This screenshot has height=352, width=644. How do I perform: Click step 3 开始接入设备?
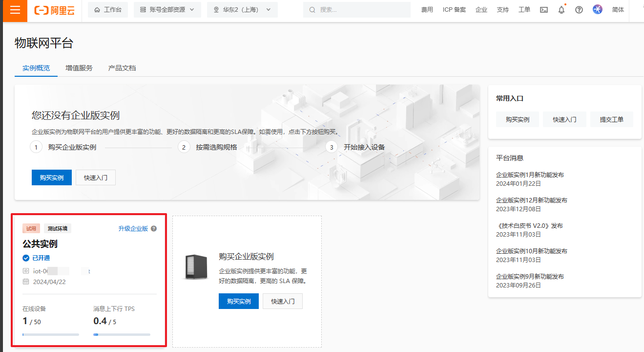355,147
